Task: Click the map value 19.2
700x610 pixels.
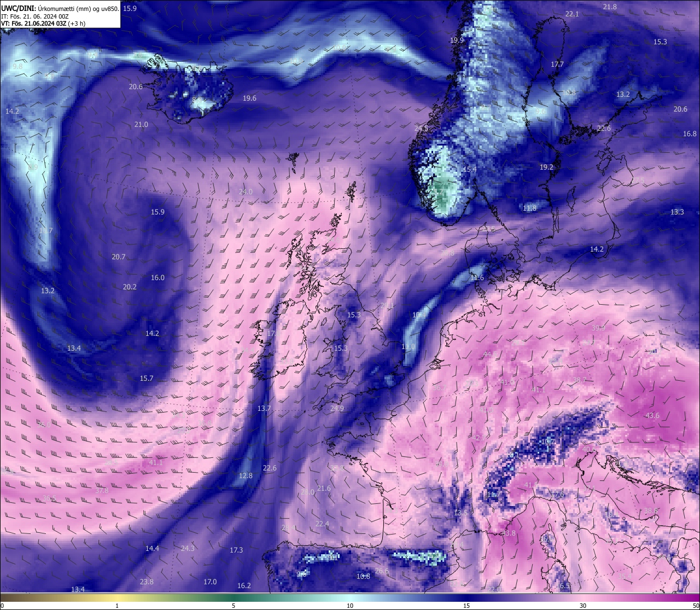Action: 546,167
